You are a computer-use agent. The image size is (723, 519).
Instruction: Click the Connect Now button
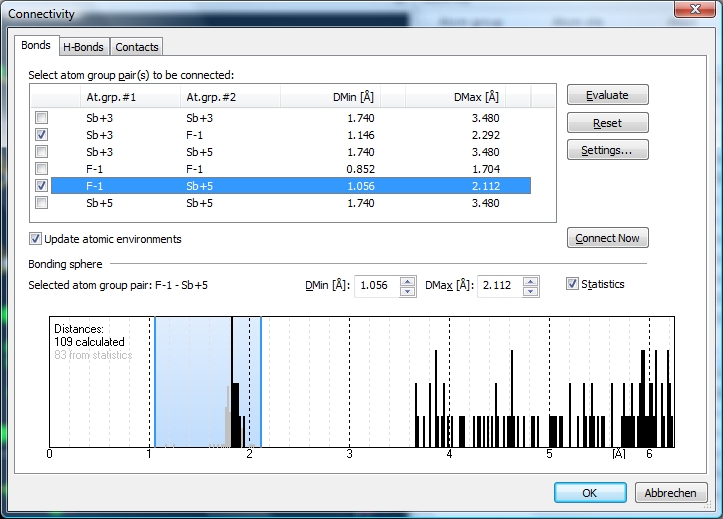tap(607, 238)
